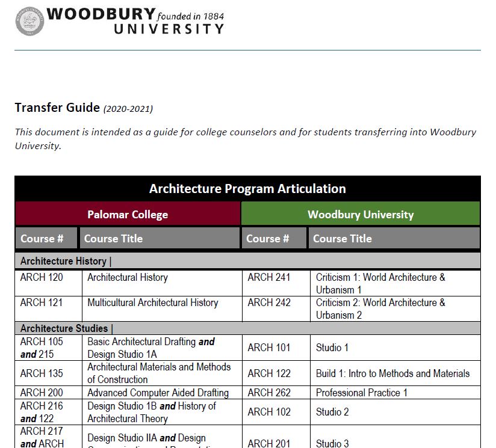Select the Palomar College column header

(x=128, y=214)
